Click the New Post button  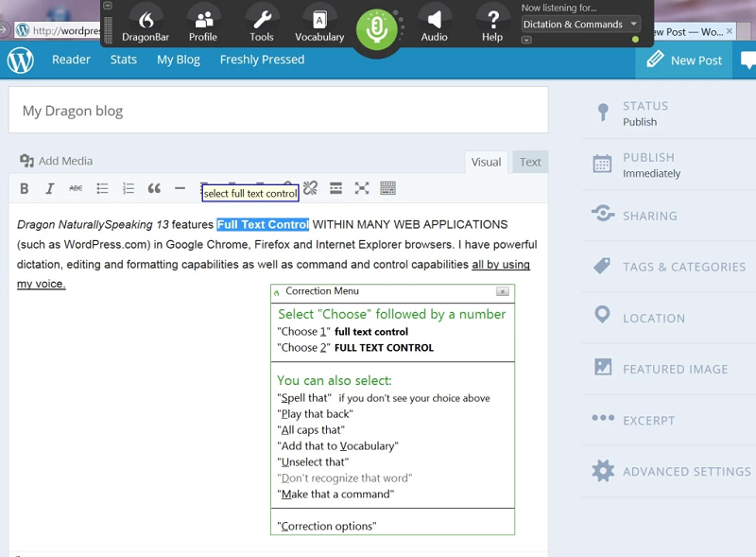click(x=684, y=60)
